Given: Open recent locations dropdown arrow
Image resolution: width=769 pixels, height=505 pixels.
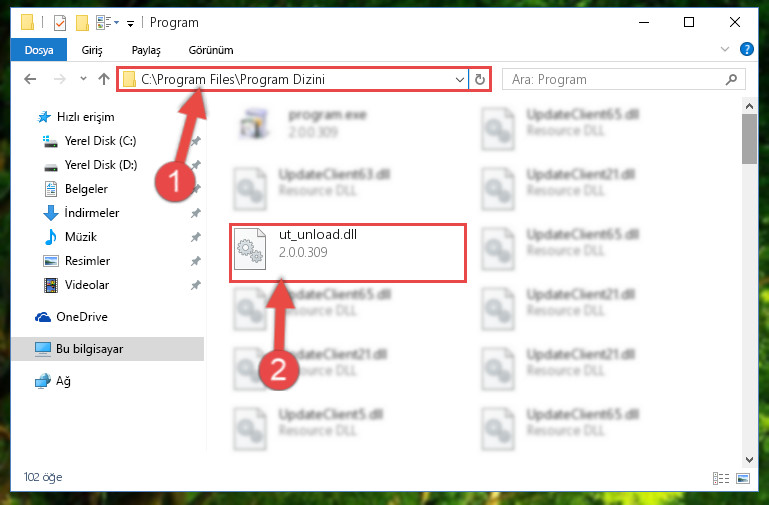Looking at the screenshot, I should (83, 78).
